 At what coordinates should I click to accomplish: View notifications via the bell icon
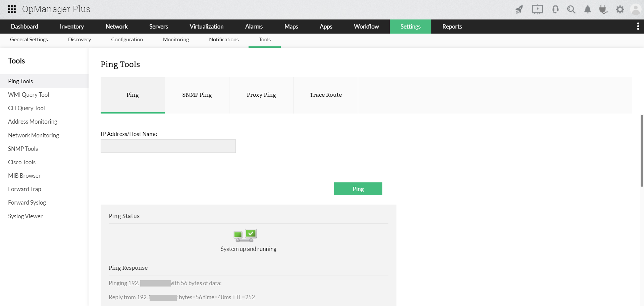coord(587,9)
